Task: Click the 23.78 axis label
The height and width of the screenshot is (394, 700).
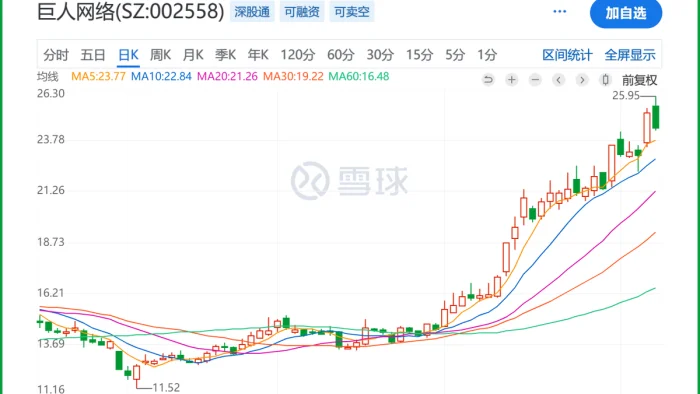Action: (x=51, y=140)
